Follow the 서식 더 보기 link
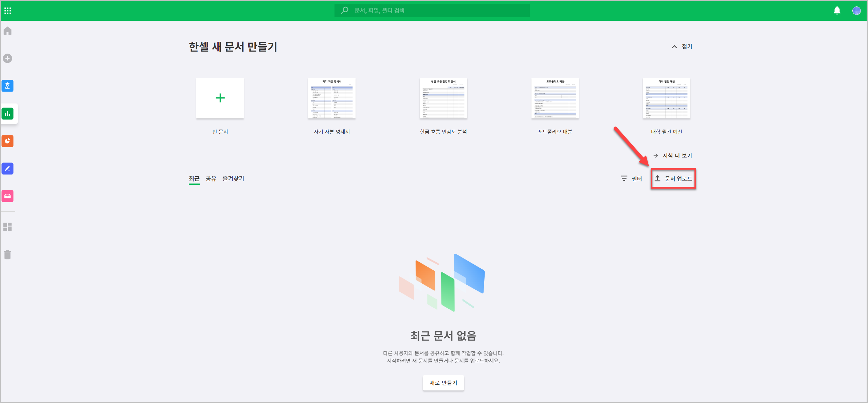The image size is (868, 403). (673, 156)
